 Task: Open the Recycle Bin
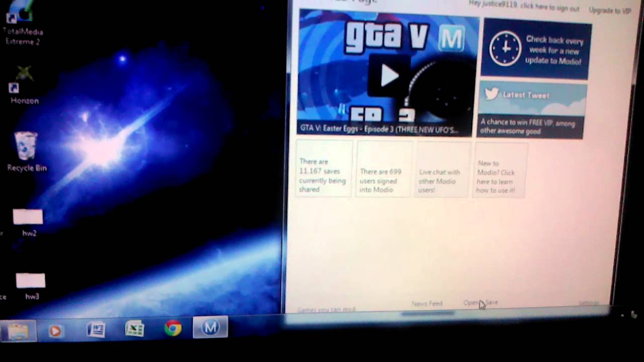(26, 151)
